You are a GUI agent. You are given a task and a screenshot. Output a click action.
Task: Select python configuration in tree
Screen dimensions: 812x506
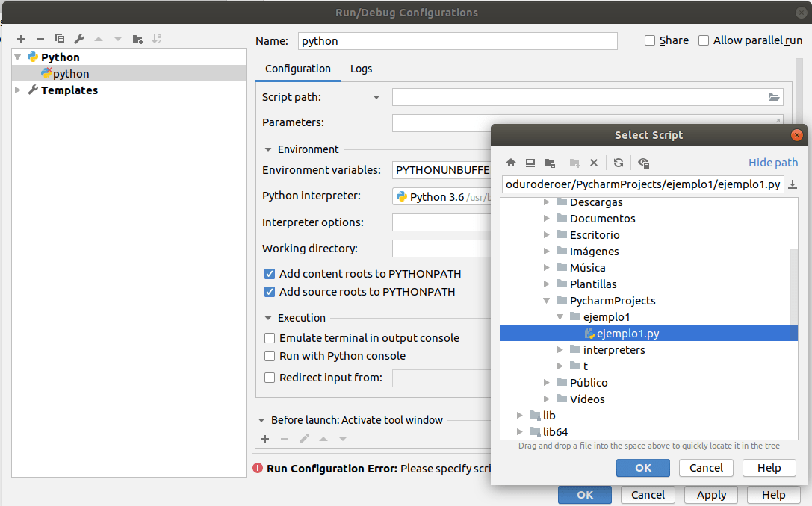click(x=128, y=73)
